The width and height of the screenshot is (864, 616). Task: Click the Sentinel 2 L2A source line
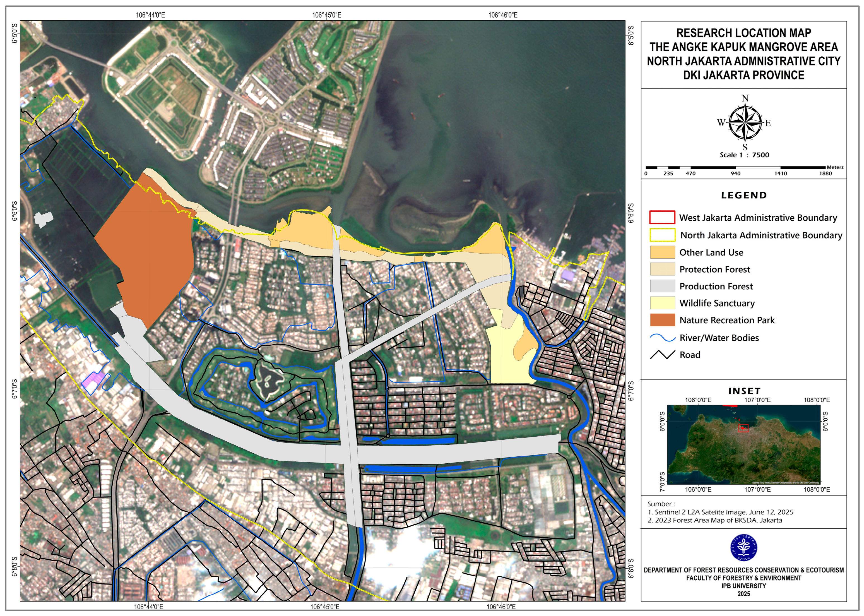click(721, 512)
